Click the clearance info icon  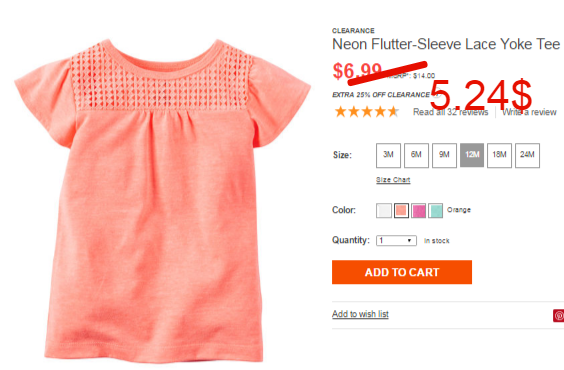436,95
